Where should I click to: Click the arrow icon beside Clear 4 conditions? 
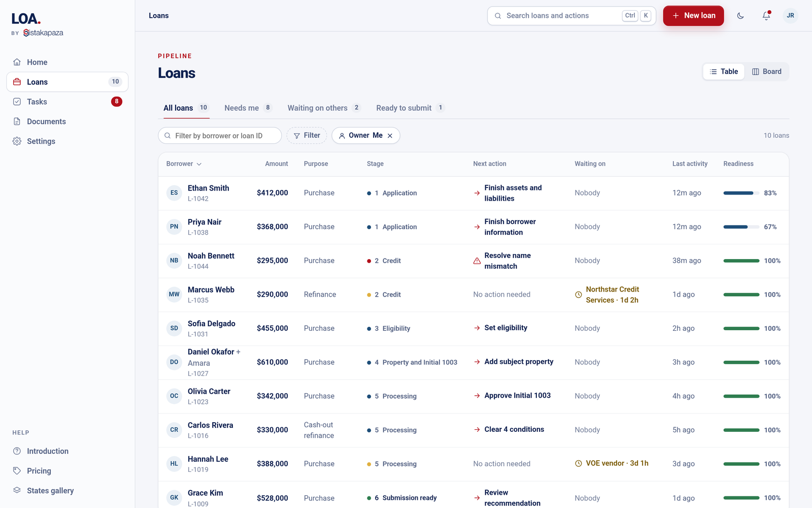click(x=477, y=430)
